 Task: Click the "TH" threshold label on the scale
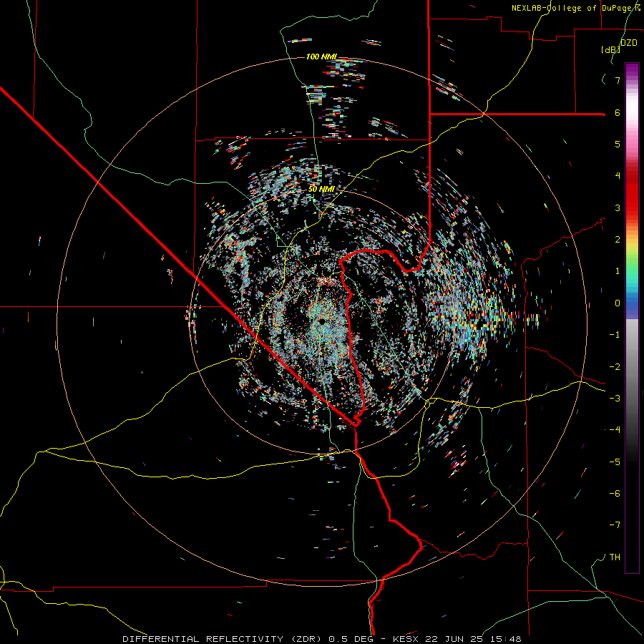click(x=615, y=557)
